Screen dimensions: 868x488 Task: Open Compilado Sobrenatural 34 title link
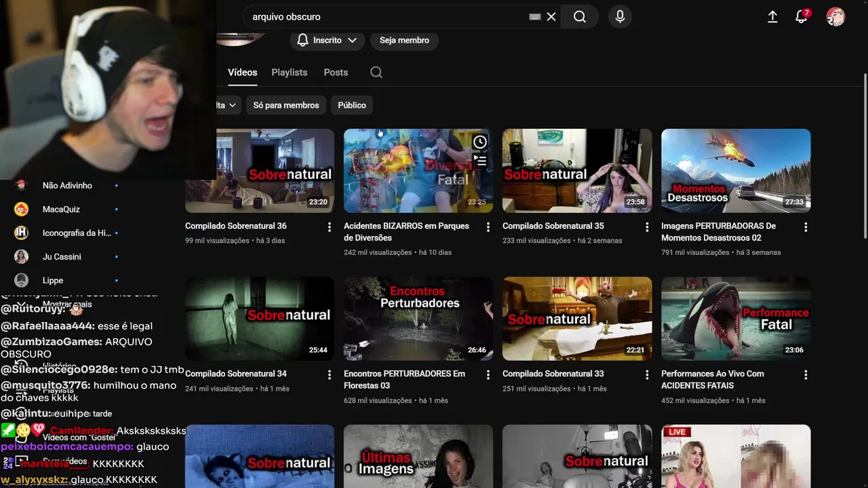pyautogui.click(x=236, y=373)
